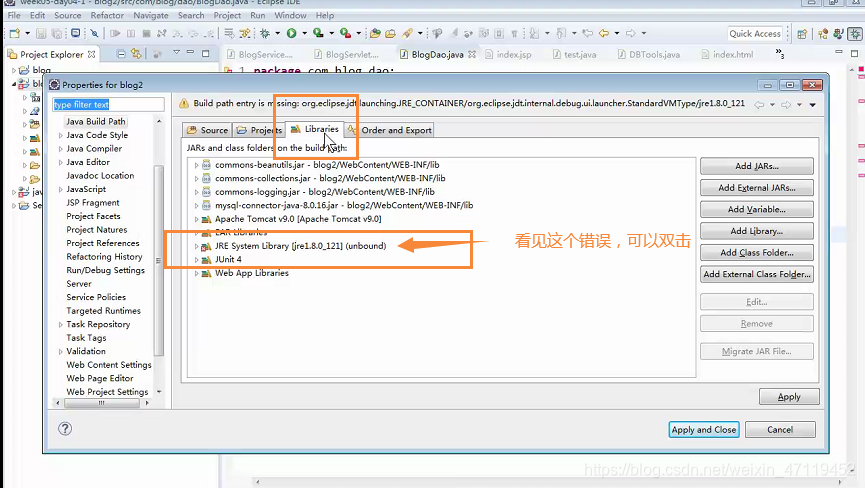Click the Save icon in the Eclipse toolbar
This screenshot has width=865, height=488.
tap(41, 33)
